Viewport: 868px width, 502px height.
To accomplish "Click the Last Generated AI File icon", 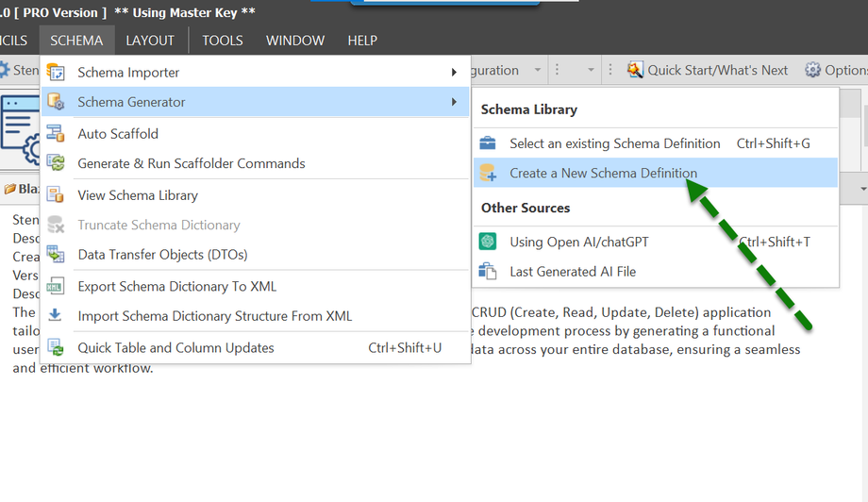I will click(488, 271).
